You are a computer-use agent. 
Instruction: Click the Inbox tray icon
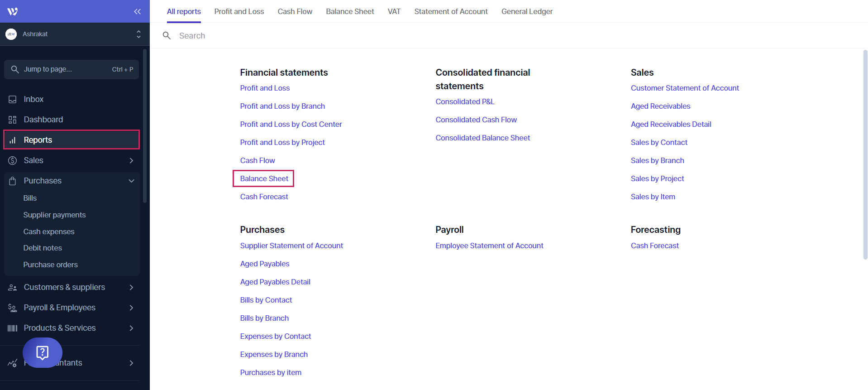[x=13, y=99]
